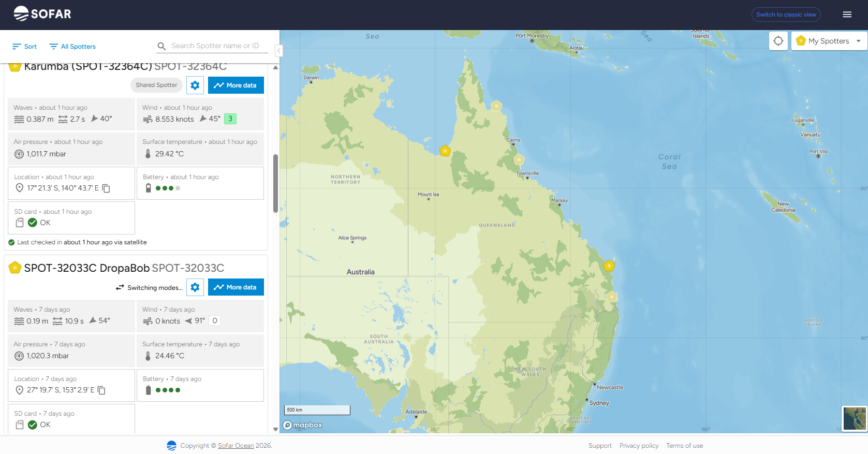Click DropaBob wave height 0.19 m
868x454 pixels.
(37, 321)
